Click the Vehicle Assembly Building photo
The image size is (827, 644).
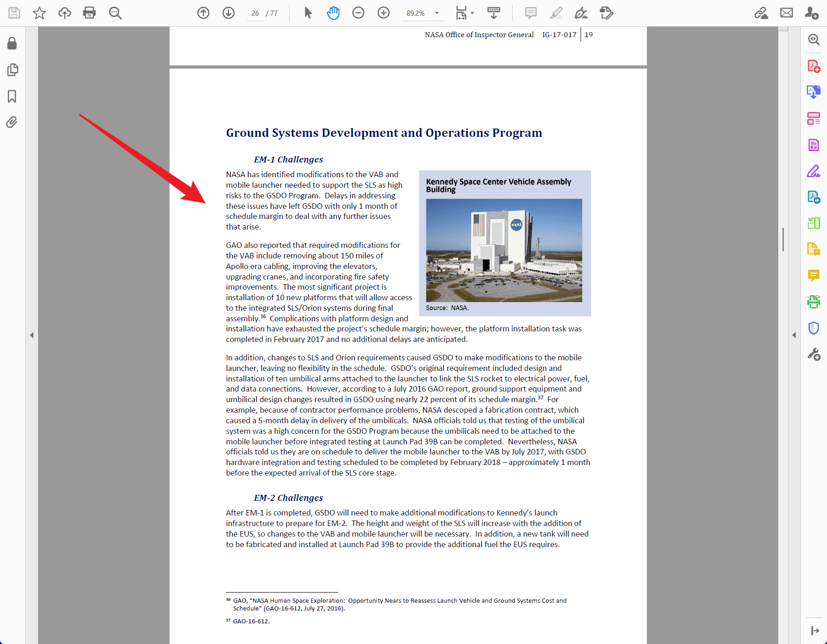tap(504, 250)
